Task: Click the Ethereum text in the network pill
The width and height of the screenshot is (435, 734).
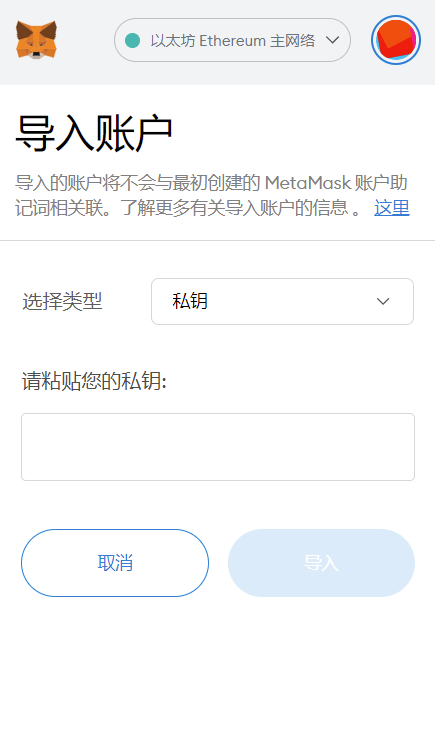Action: 233,41
